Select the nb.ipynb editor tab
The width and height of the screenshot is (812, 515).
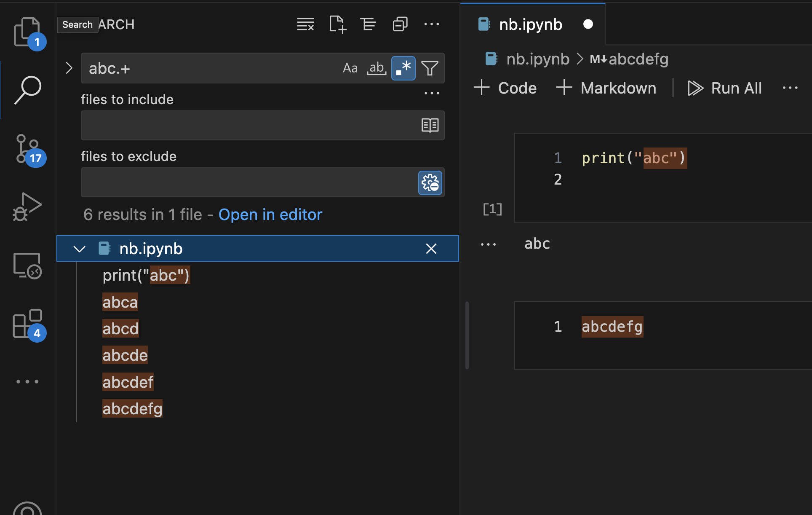point(530,24)
